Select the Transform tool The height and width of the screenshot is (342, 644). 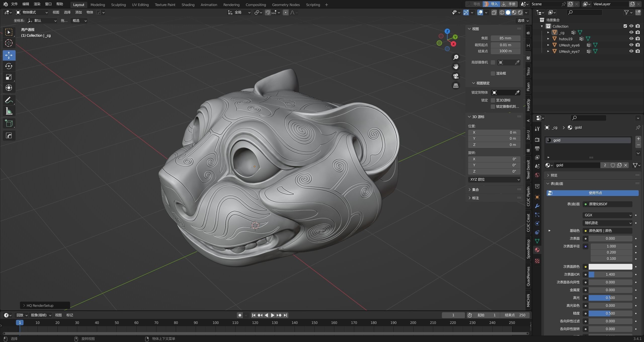coord(9,88)
